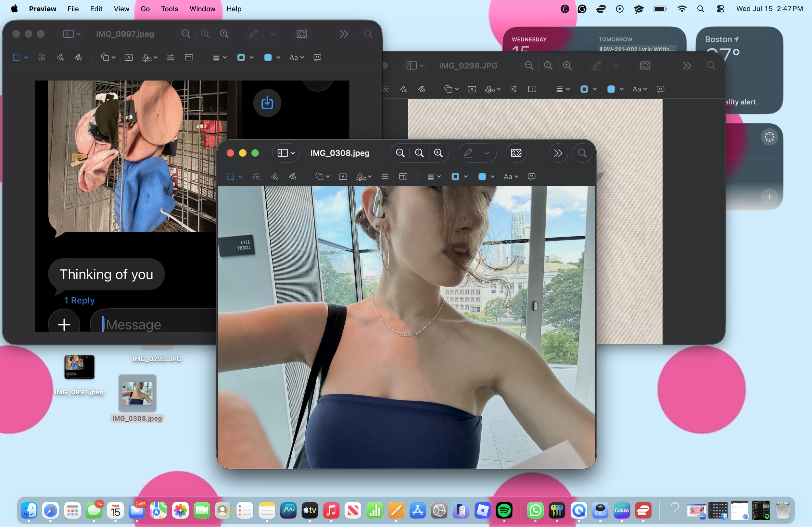Open Text Style Aa menu in IMG_0308.jpeg window
The height and width of the screenshot is (527, 812).
pos(511,177)
